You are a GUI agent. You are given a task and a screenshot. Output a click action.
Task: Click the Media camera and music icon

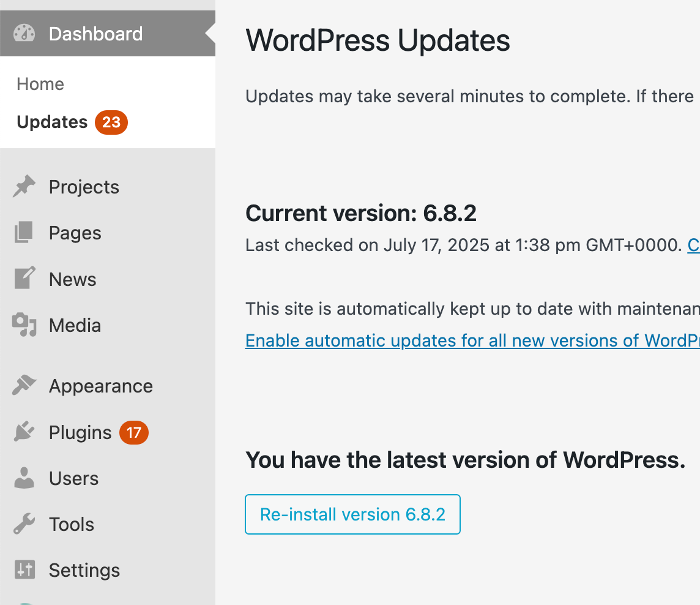point(24,325)
